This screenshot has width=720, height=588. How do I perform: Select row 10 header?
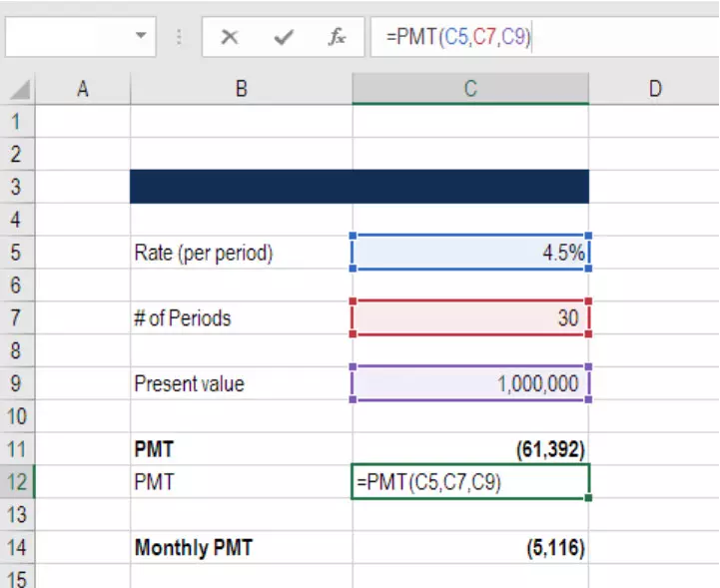point(17,416)
